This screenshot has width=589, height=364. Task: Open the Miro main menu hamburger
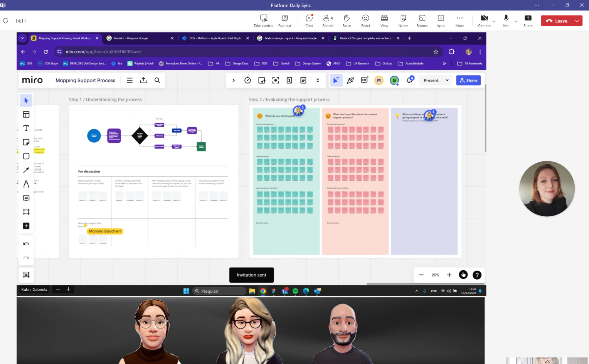tap(130, 80)
